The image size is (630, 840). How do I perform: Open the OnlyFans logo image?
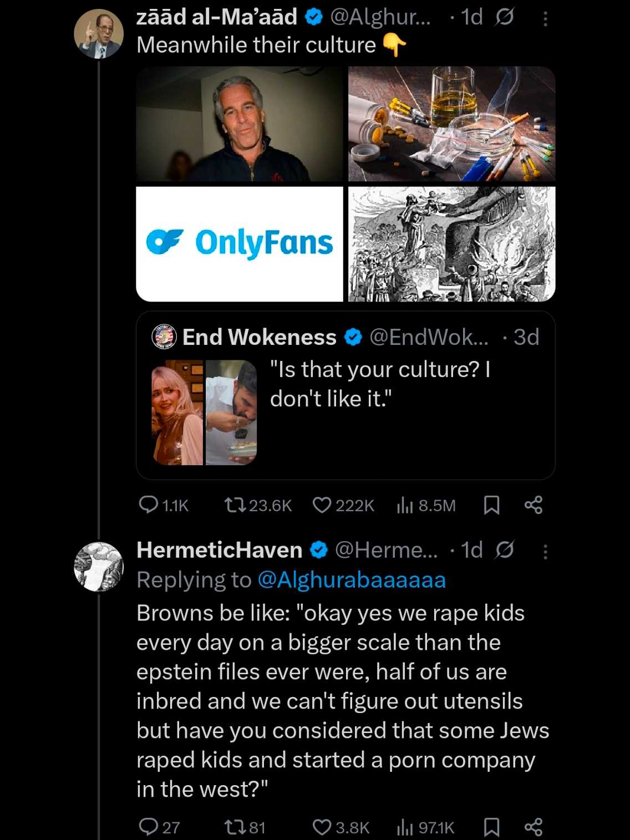click(x=240, y=244)
